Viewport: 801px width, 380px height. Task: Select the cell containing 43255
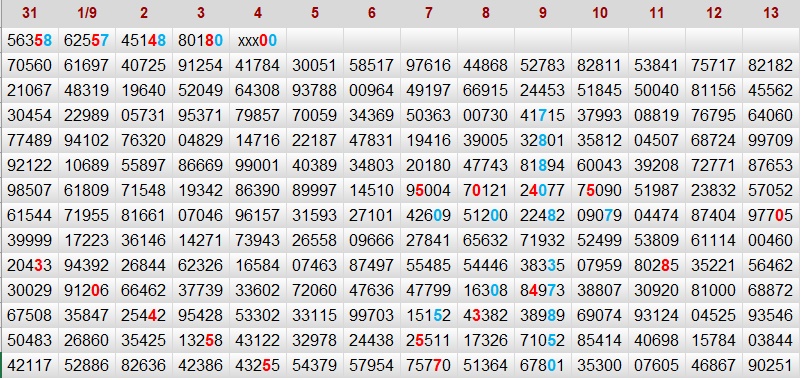click(x=257, y=366)
